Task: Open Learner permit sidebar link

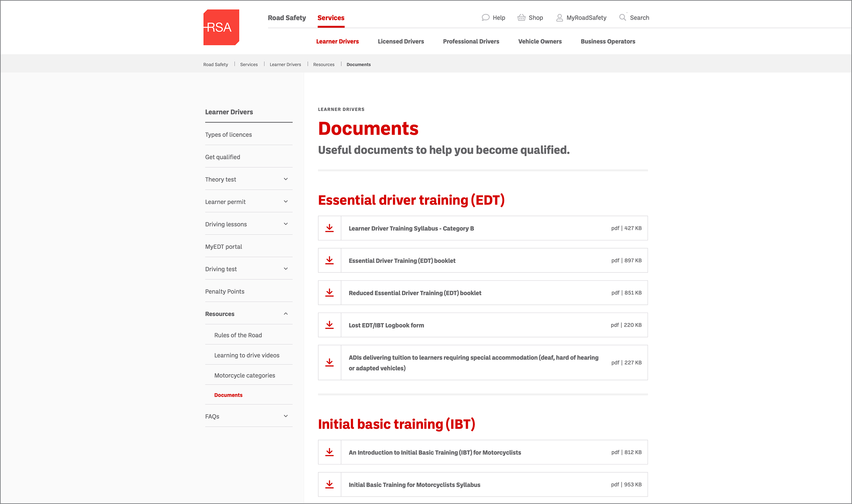Action: [225, 202]
